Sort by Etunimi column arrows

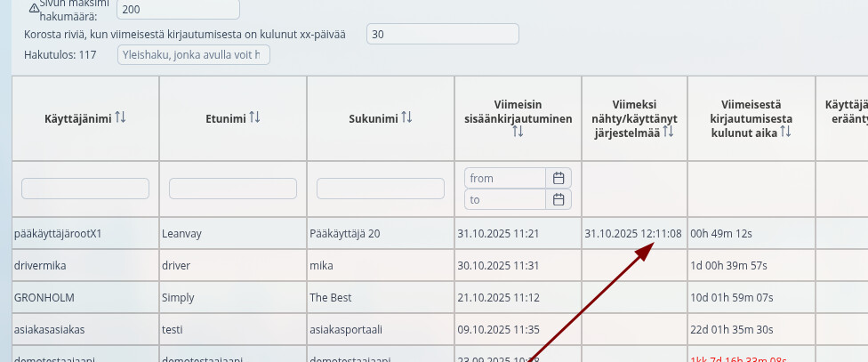[254, 118]
